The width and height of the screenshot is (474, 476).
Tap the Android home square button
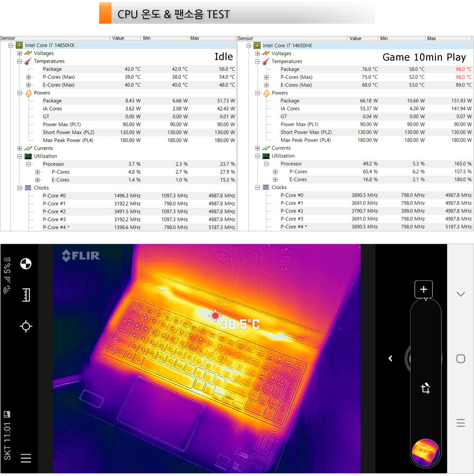pyautogui.click(x=460, y=359)
